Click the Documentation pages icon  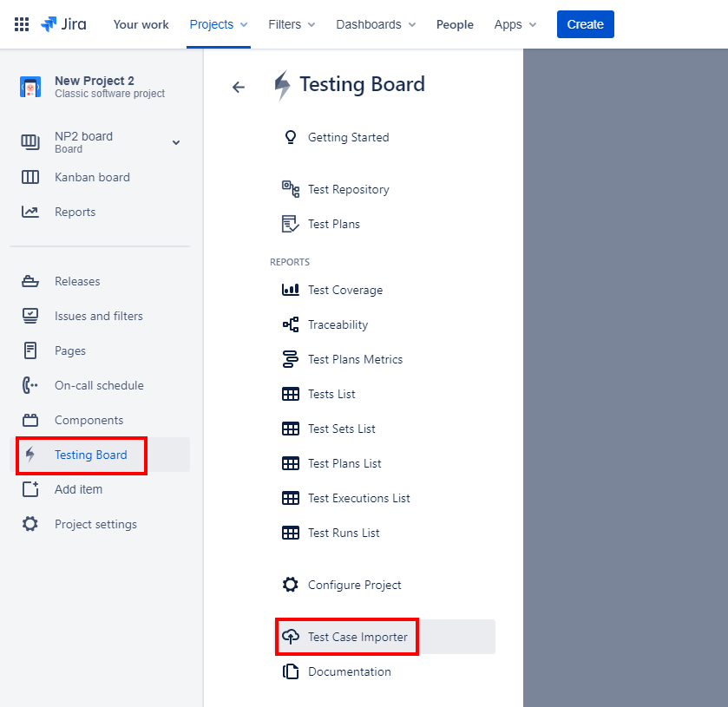[291, 671]
